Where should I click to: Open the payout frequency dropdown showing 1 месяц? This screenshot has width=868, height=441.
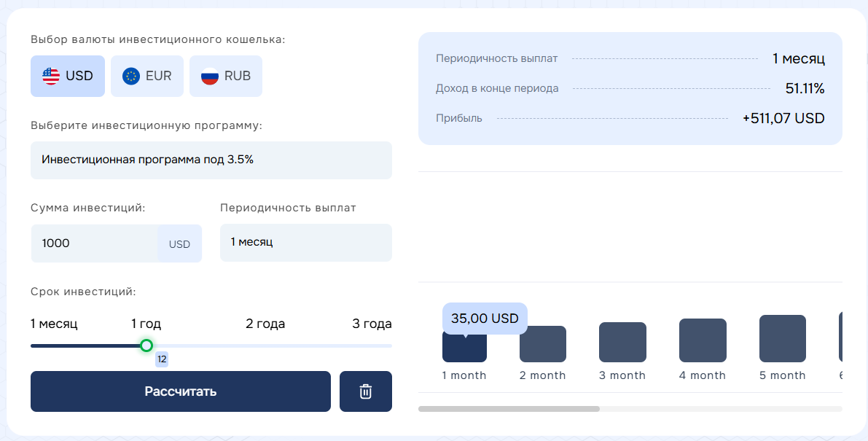click(x=305, y=243)
